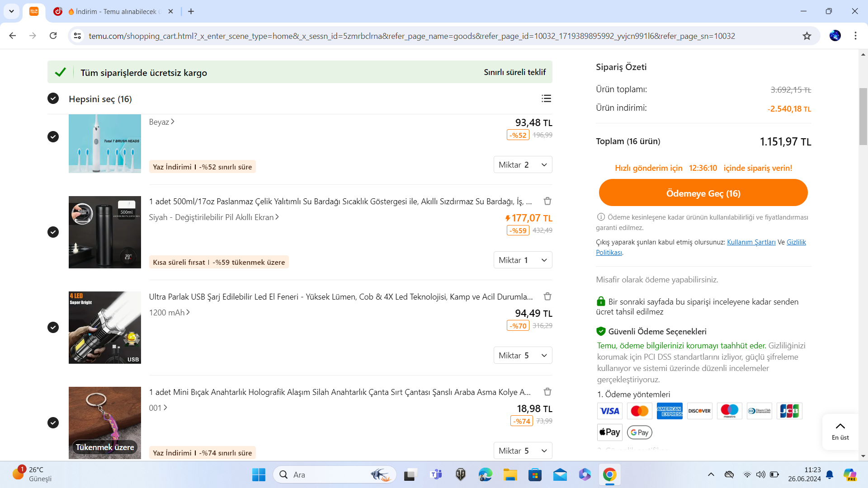Open the keychain knife product thumbnail
The image size is (868, 488).
click(105, 423)
